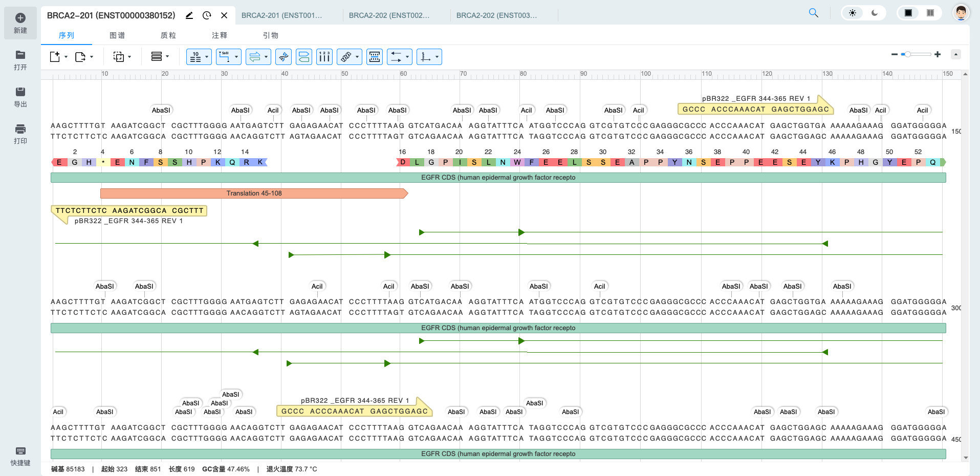Viewport: 980px width, 476px height.
Task: Click the GC含量 47.46% status text
Action: coord(226,469)
